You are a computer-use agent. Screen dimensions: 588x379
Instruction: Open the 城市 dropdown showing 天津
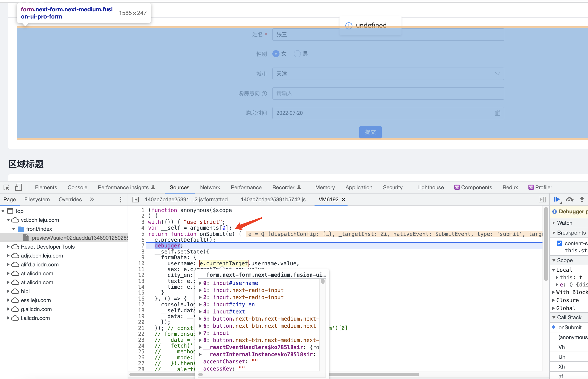[388, 74]
